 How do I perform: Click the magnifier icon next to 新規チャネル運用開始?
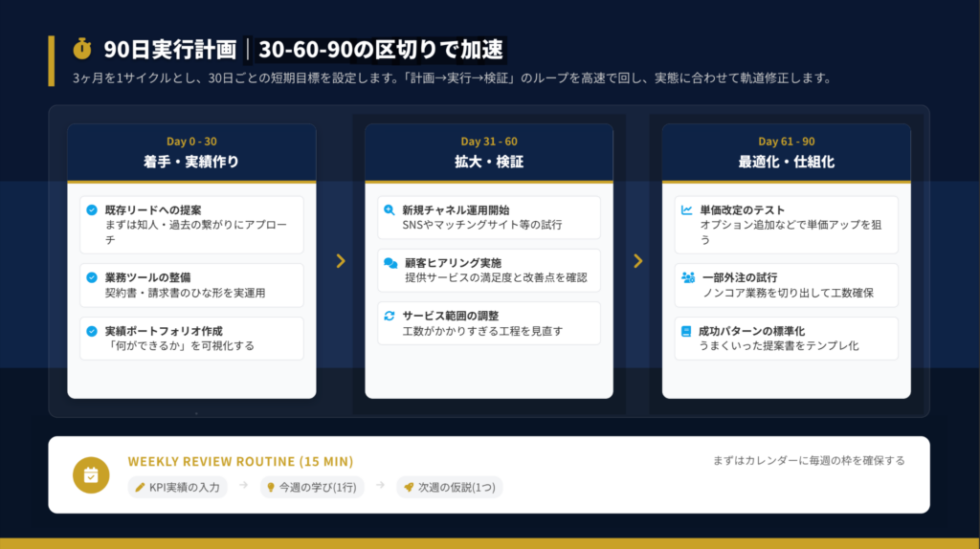click(x=390, y=209)
